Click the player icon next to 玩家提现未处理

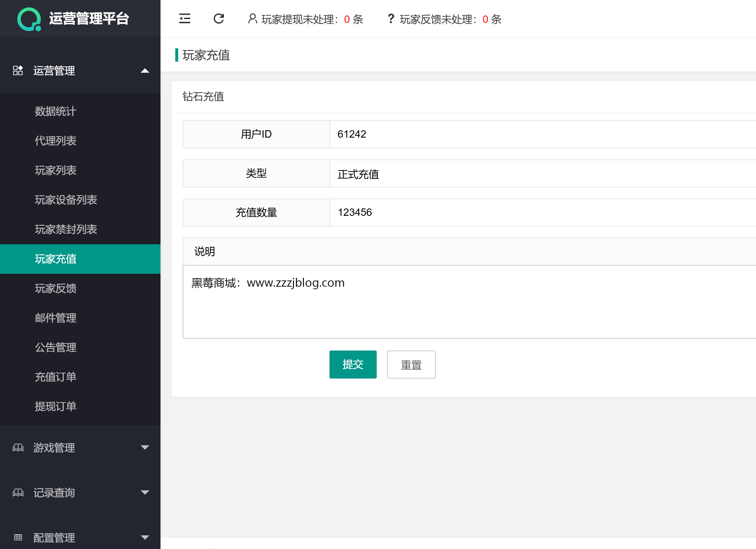(x=252, y=19)
